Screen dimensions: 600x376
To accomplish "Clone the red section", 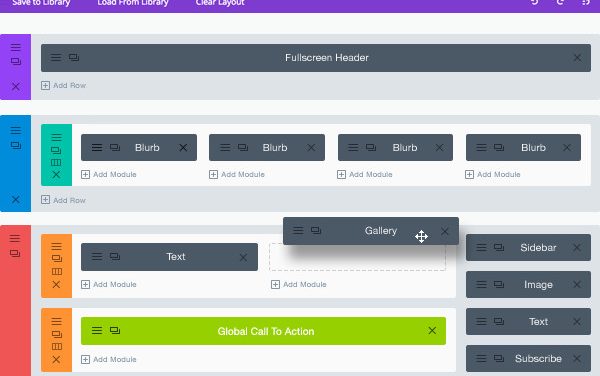I will coord(15,253).
